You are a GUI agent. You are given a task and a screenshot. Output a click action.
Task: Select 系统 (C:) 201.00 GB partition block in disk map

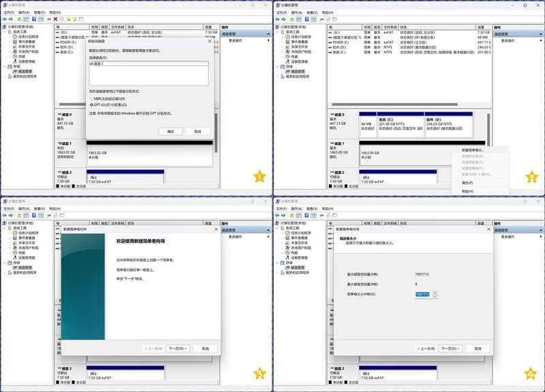[x=401, y=126]
